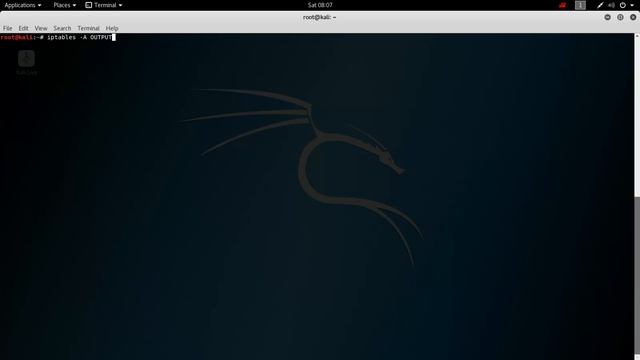The width and height of the screenshot is (640, 360).
Task: Open the View menu
Action: point(41,28)
